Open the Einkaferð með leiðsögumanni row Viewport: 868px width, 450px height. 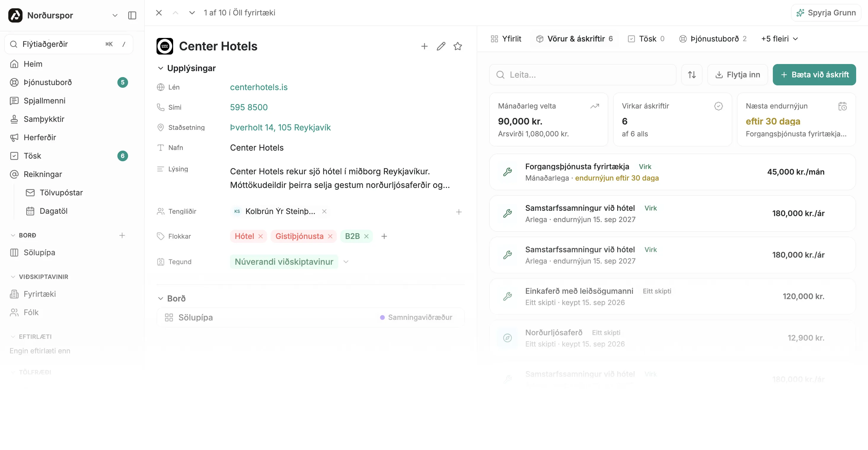click(x=672, y=296)
